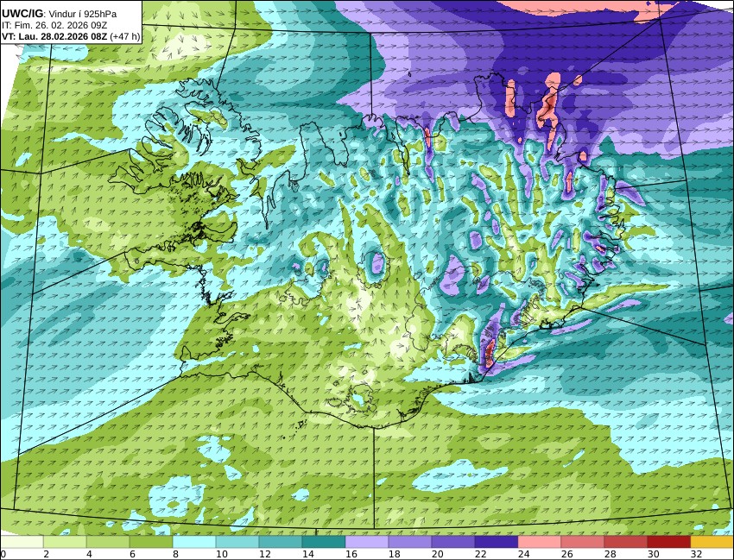
Task: Click the salmon 26–28 legend swatch
Action: pos(583,542)
